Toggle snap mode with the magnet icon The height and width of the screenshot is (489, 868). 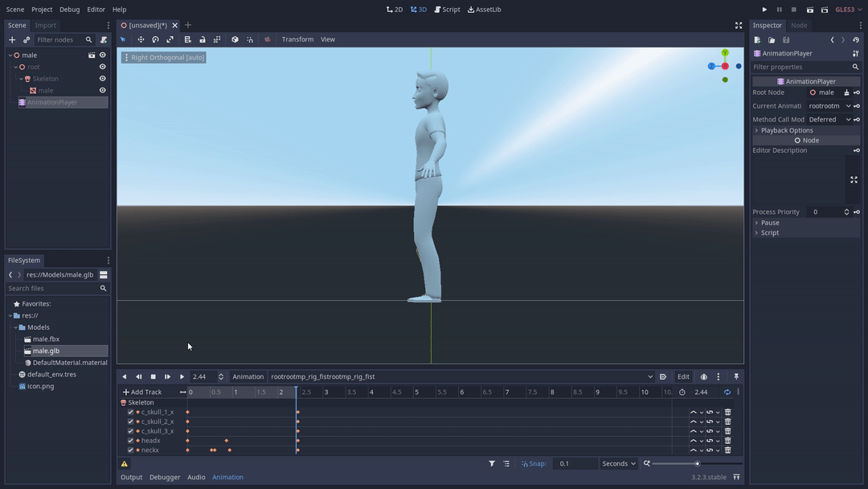[250, 39]
